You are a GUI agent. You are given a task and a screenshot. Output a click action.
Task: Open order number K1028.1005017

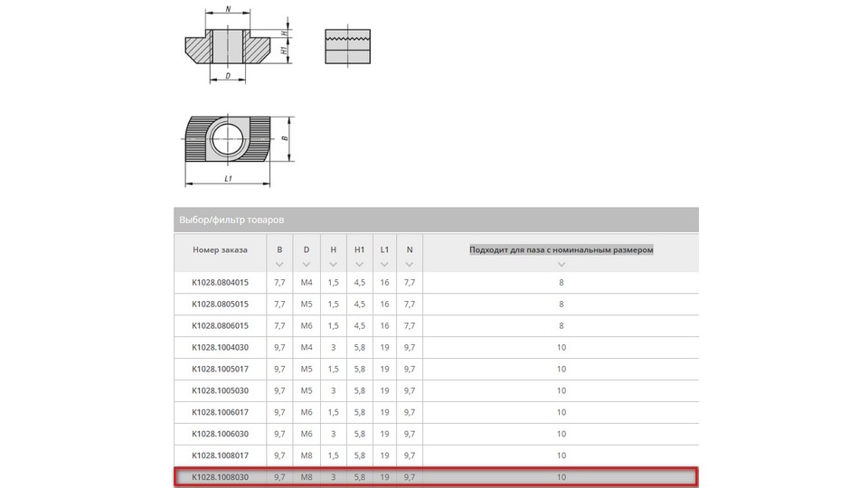tap(220, 369)
